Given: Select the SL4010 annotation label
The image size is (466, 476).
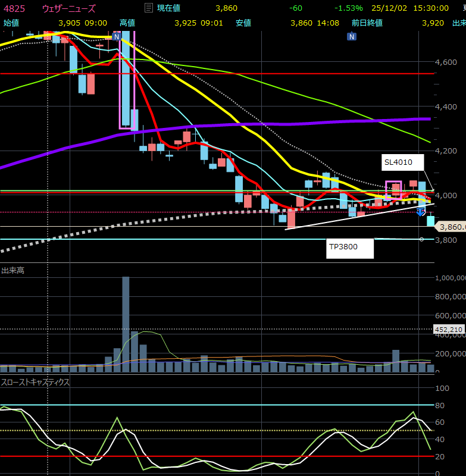Looking at the screenshot, I should pyautogui.click(x=403, y=162).
